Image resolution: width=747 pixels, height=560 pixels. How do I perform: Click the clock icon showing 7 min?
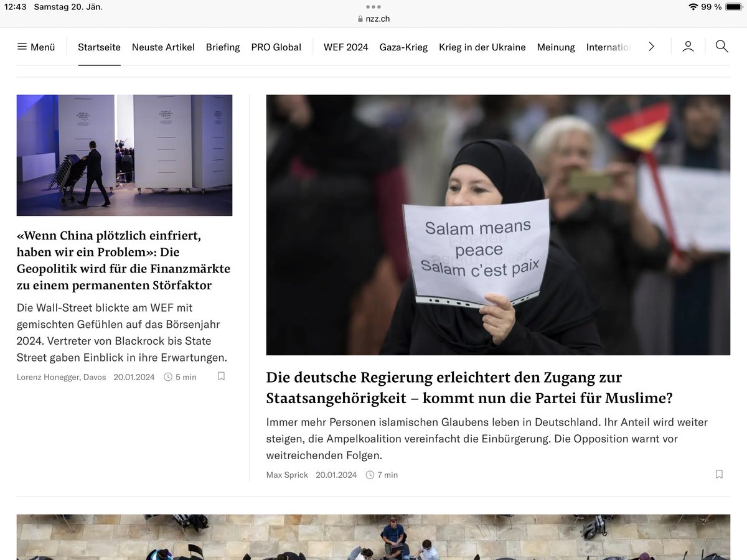[369, 474]
